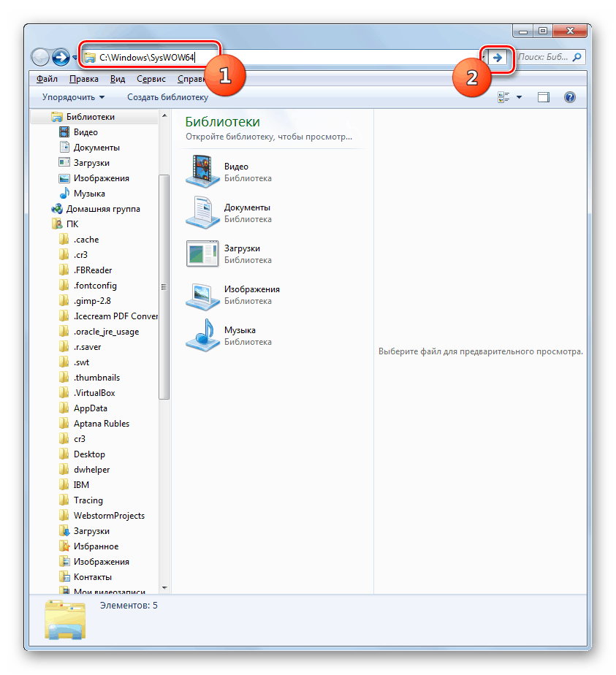The height and width of the screenshot is (675, 616).
Task: Select Загрузки under Библиотеки in tree
Action: 91,163
